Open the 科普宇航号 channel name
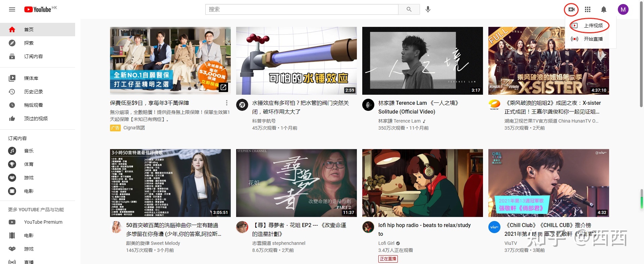Screen dimensions: 644x264 264,121
